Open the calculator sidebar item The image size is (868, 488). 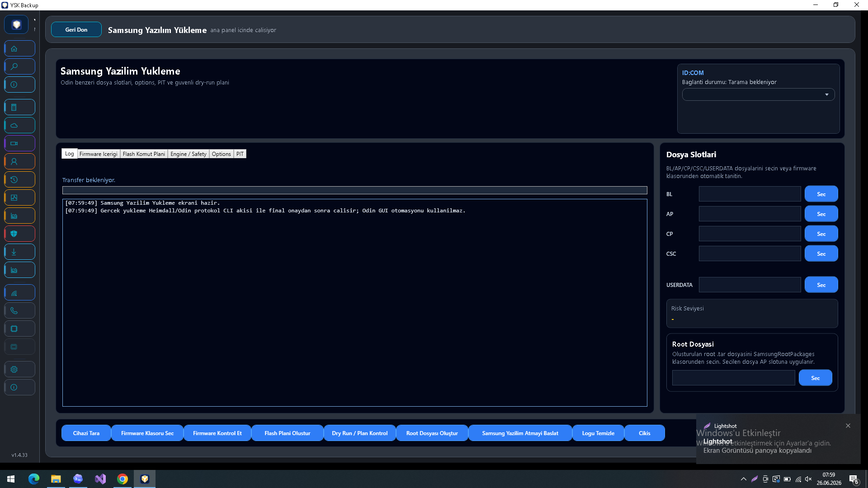(19, 107)
